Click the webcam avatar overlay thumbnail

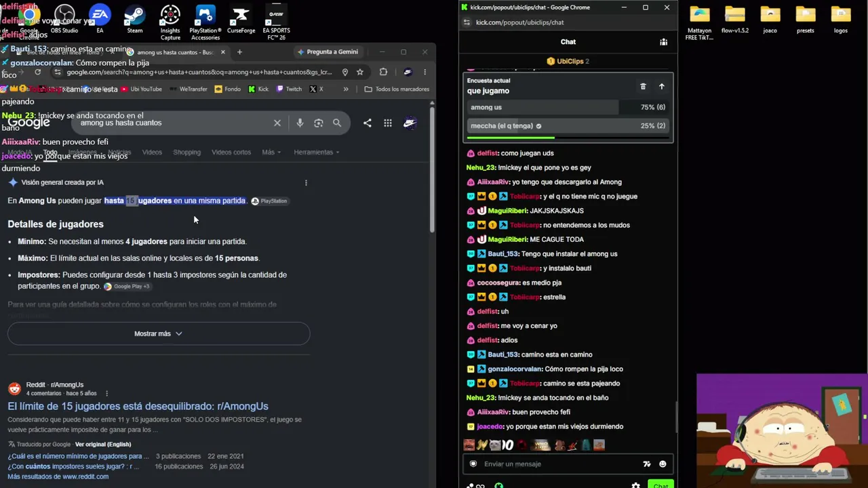pyautogui.click(x=782, y=431)
